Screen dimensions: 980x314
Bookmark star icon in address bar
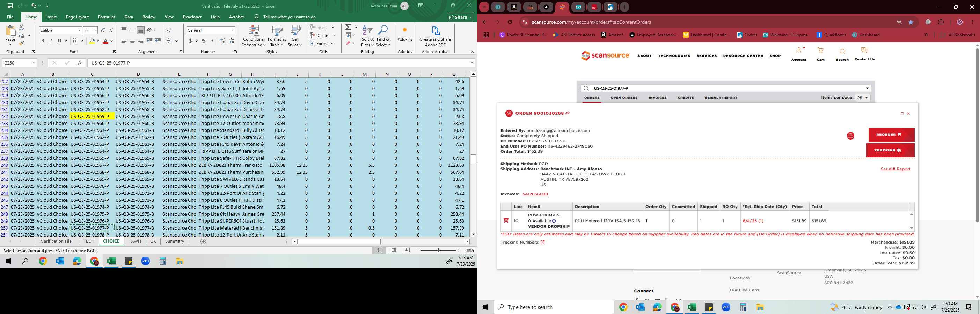[x=911, y=22]
